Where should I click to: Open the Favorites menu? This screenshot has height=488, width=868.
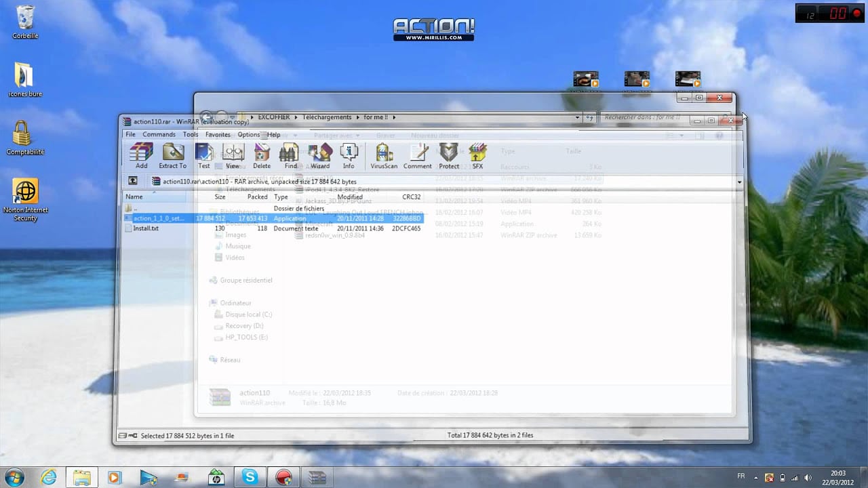[x=218, y=134]
